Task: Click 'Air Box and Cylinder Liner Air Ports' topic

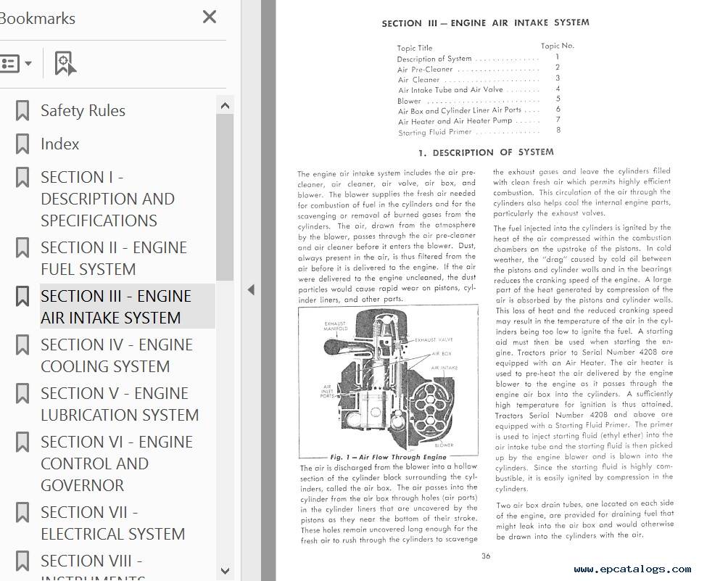Action: pyautogui.click(x=460, y=110)
